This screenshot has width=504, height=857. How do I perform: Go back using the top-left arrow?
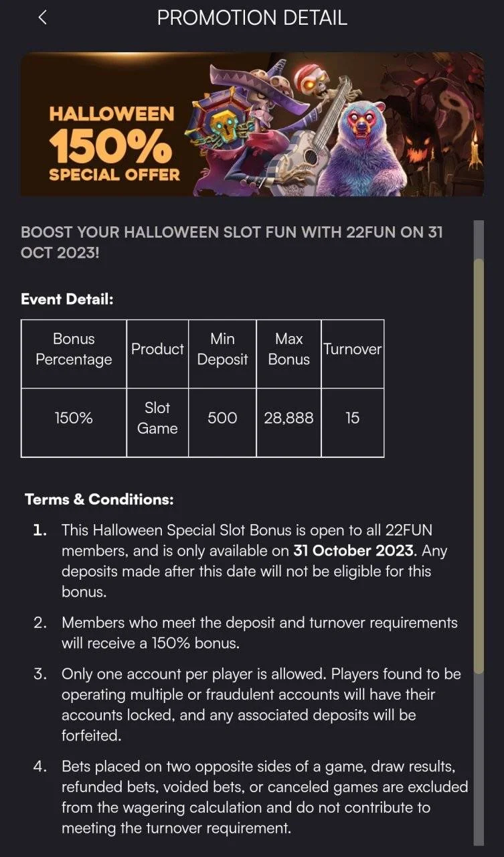point(42,18)
